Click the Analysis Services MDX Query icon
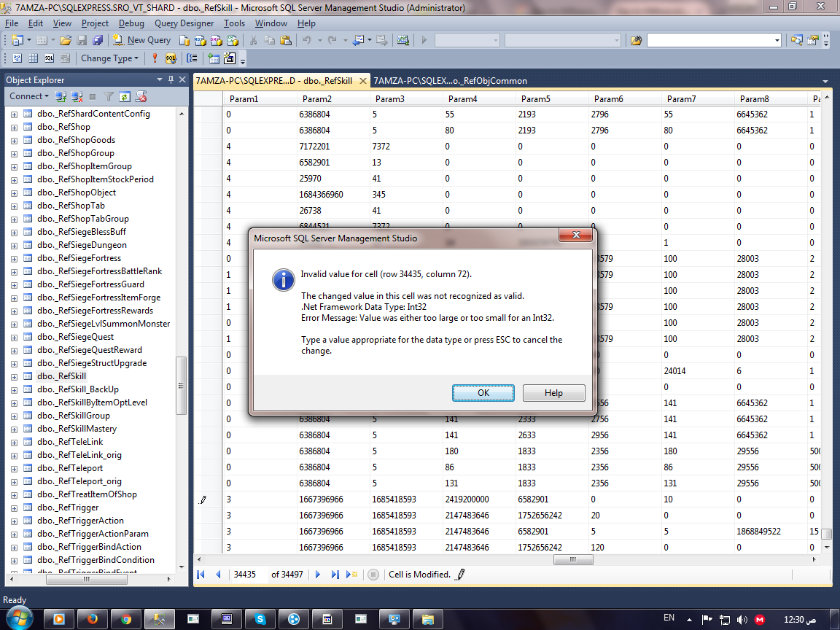 click(x=201, y=40)
